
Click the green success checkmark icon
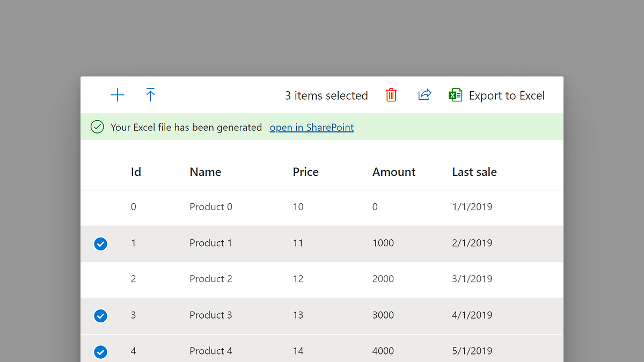(x=97, y=127)
